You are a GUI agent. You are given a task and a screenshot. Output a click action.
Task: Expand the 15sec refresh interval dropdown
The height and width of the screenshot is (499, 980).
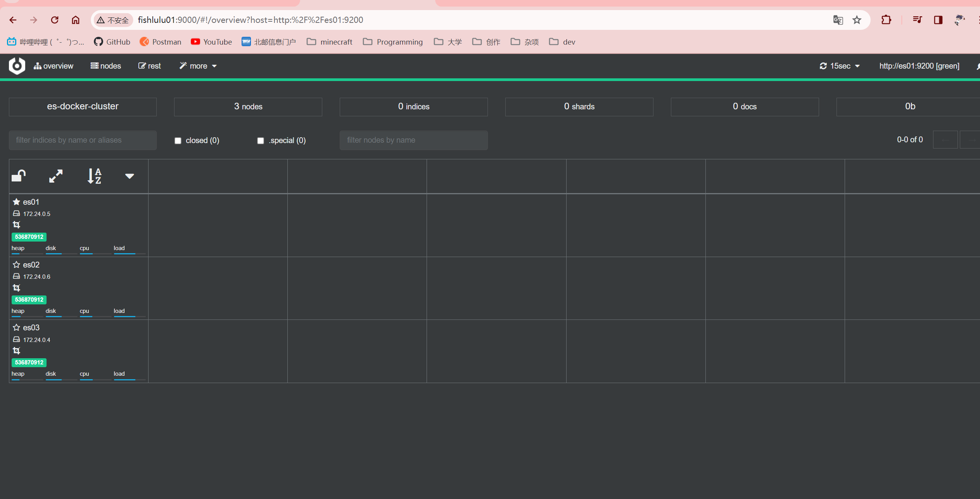click(840, 66)
